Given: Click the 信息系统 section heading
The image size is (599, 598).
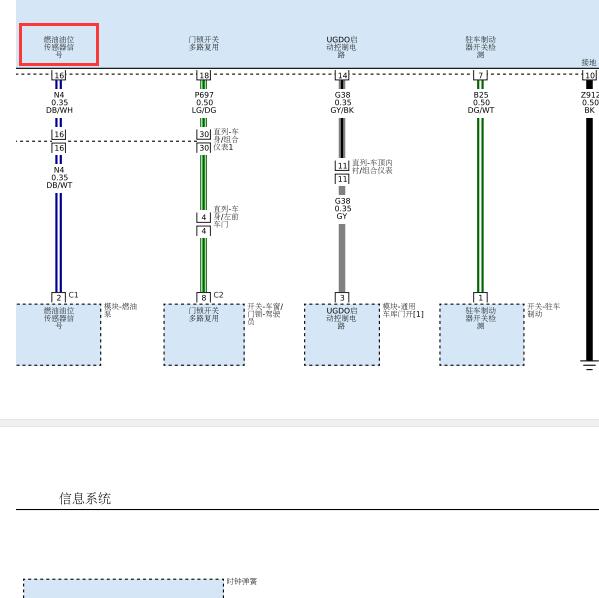Looking at the screenshot, I should (x=85, y=498).
